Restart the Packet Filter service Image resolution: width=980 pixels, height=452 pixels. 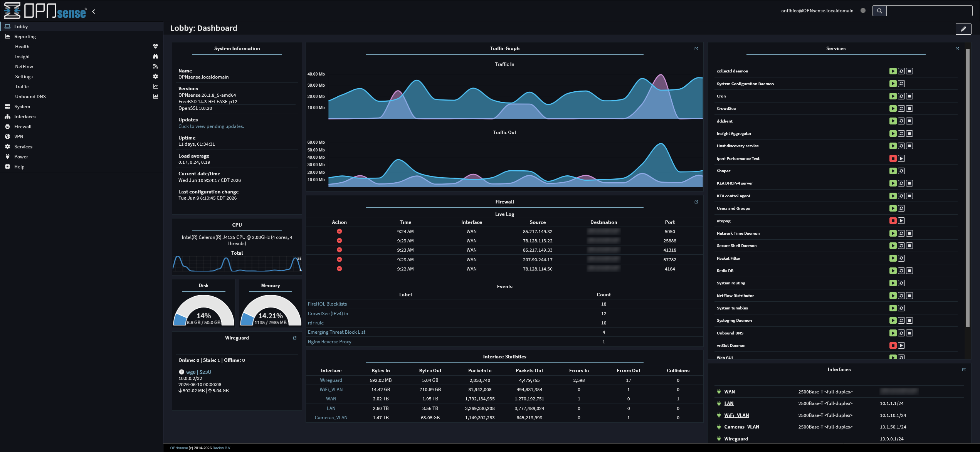[x=901, y=258]
